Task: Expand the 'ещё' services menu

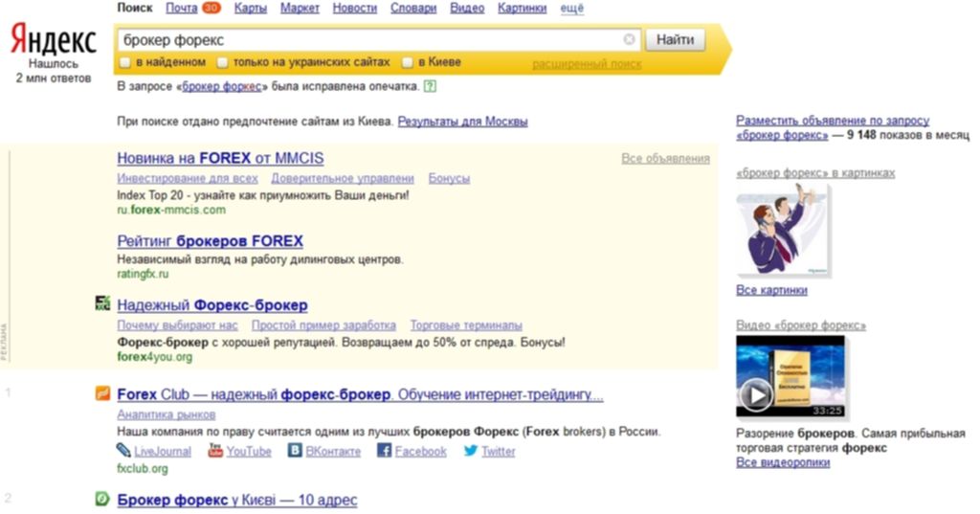Action: pos(572,8)
